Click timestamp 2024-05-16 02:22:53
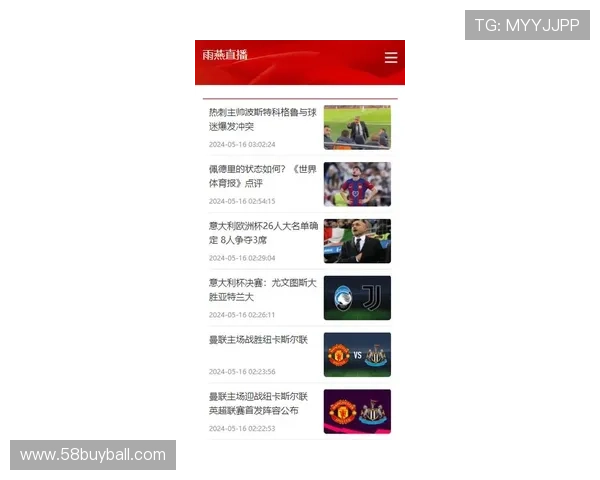This screenshot has width=600, height=480. (242, 428)
